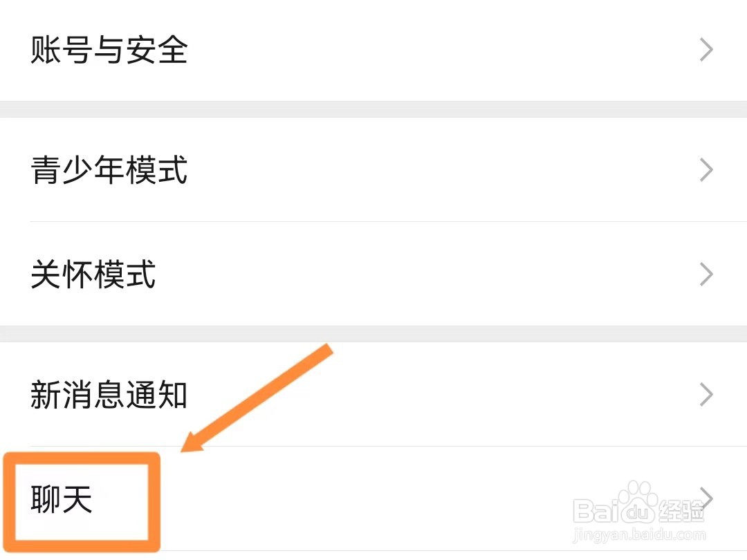Image resolution: width=747 pixels, height=560 pixels.
Task: Expand 账号与安全 via its right chevron
Action: click(705, 50)
